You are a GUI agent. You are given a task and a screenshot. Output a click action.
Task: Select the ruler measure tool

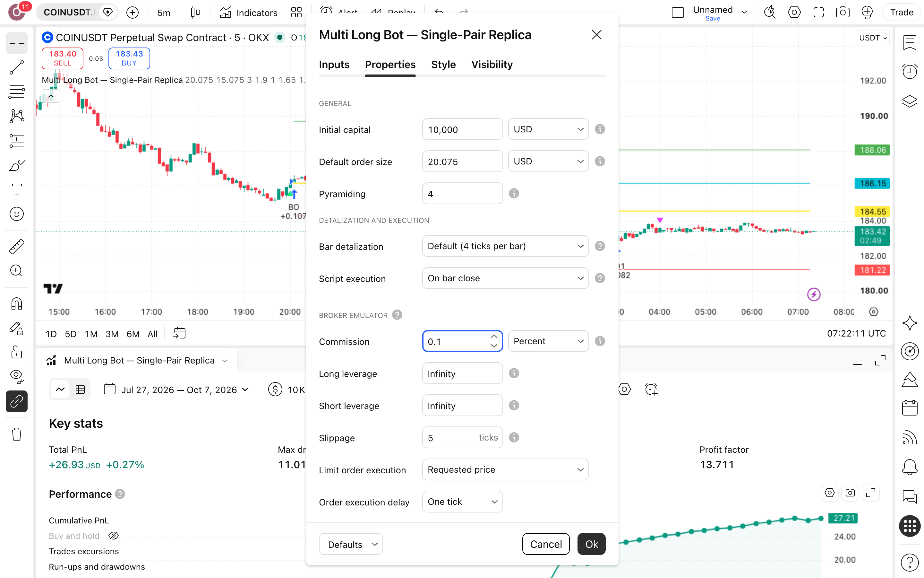pyautogui.click(x=16, y=246)
